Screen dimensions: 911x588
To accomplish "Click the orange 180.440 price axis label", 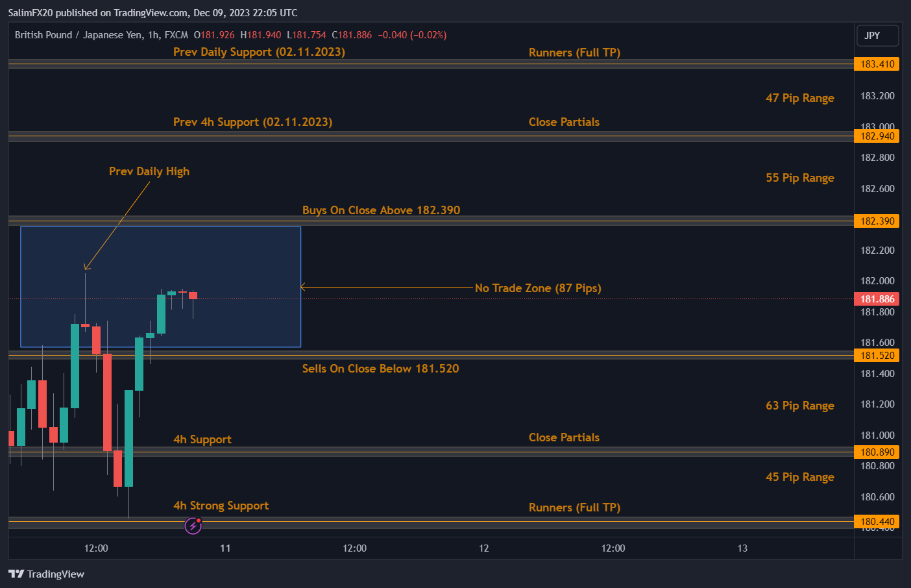I will (877, 521).
